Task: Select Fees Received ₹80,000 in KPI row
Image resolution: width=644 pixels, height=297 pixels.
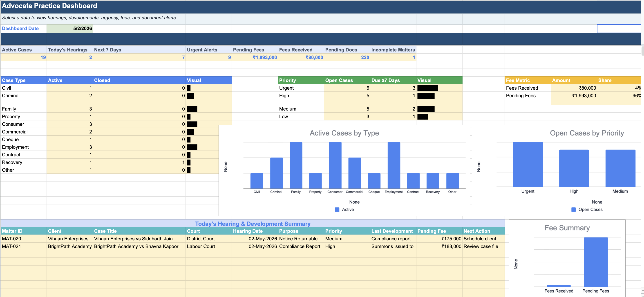Action: (x=301, y=58)
